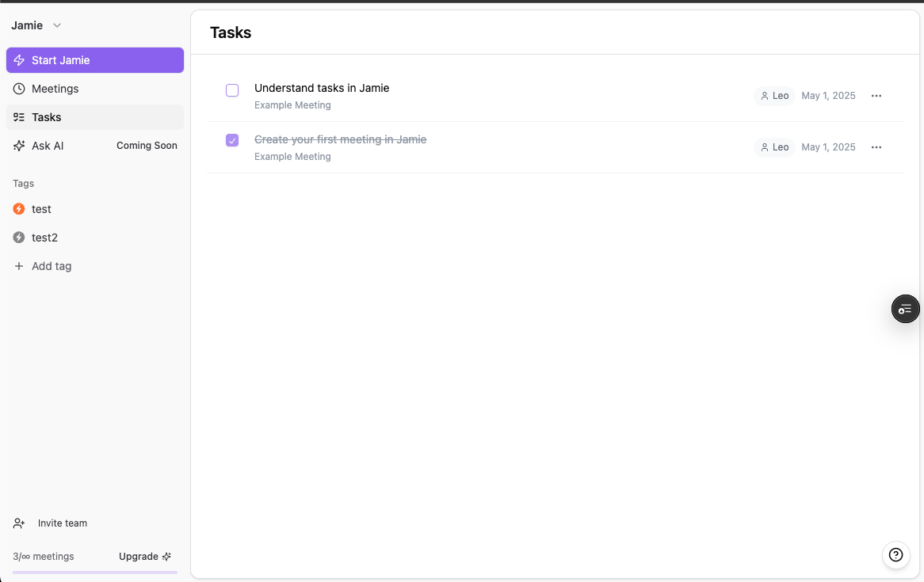The height and width of the screenshot is (582, 924).
Task: Click Example Meeting under Understand tasks in Jamie
Action: pyautogui.click(x=292, y=105)
